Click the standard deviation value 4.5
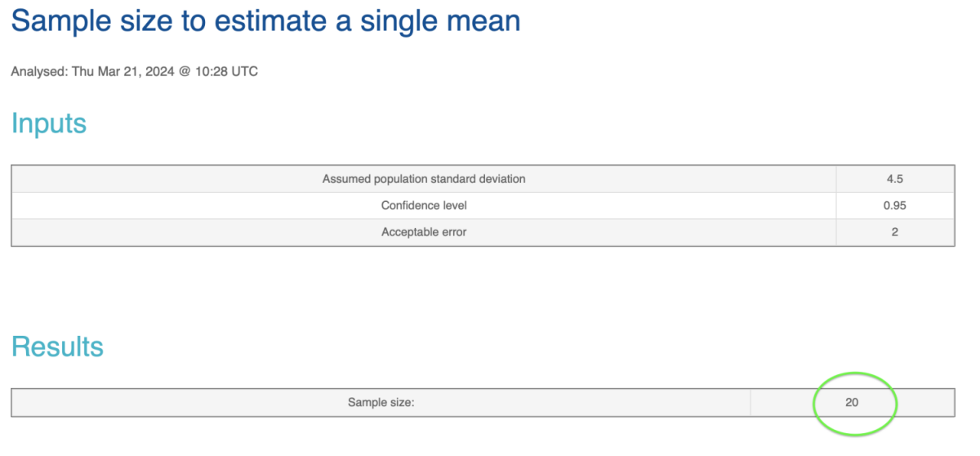 [x=895, y=179]
